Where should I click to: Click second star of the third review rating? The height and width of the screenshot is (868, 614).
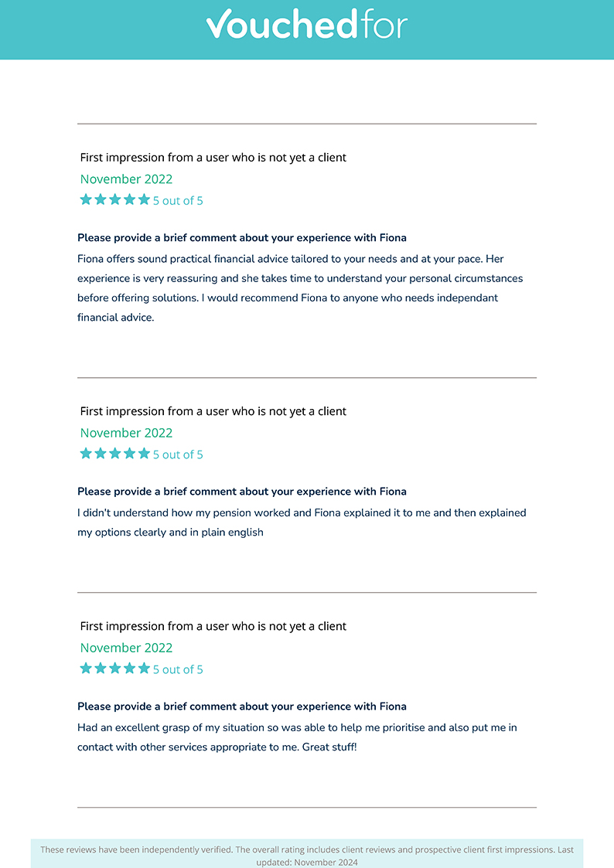[x=101, y=668]
